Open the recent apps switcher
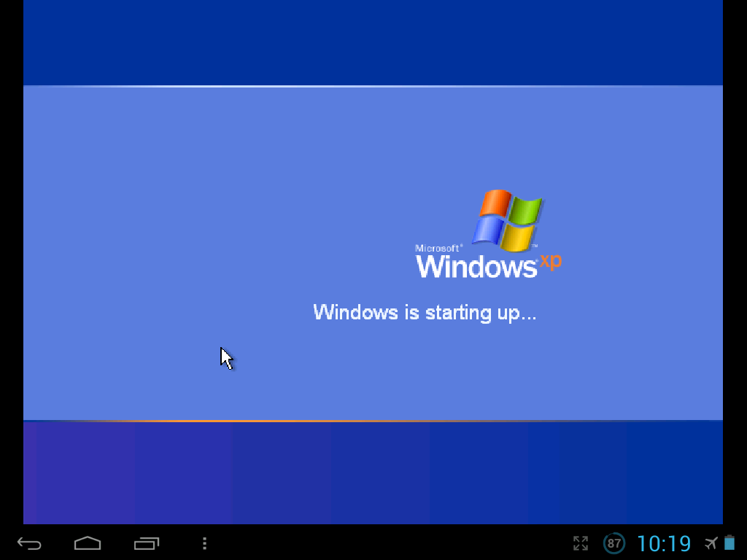The height and width of the screenshot is (560, 747). (x=147, y=543)
